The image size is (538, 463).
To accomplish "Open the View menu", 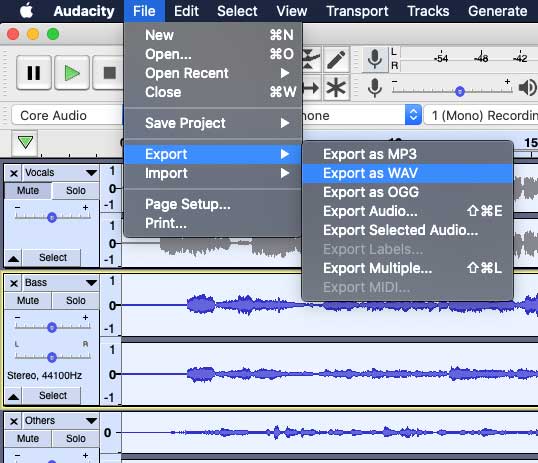I will click(292, 11).
